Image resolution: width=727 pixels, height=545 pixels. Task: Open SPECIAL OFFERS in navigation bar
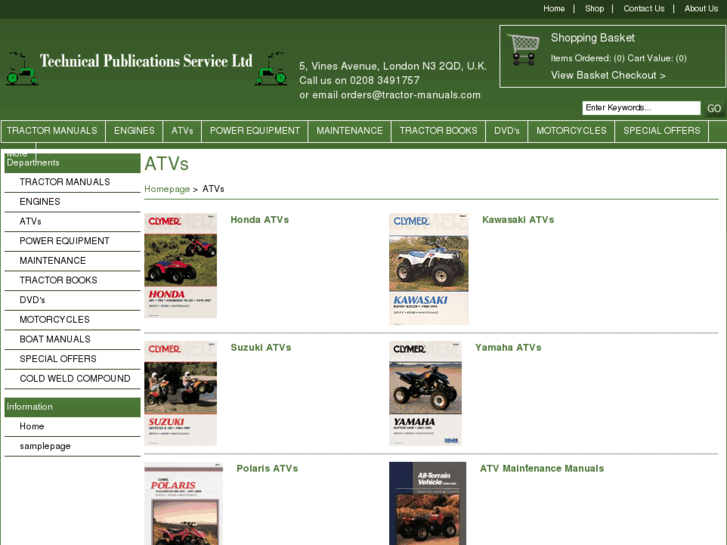[x=662, y=131]
